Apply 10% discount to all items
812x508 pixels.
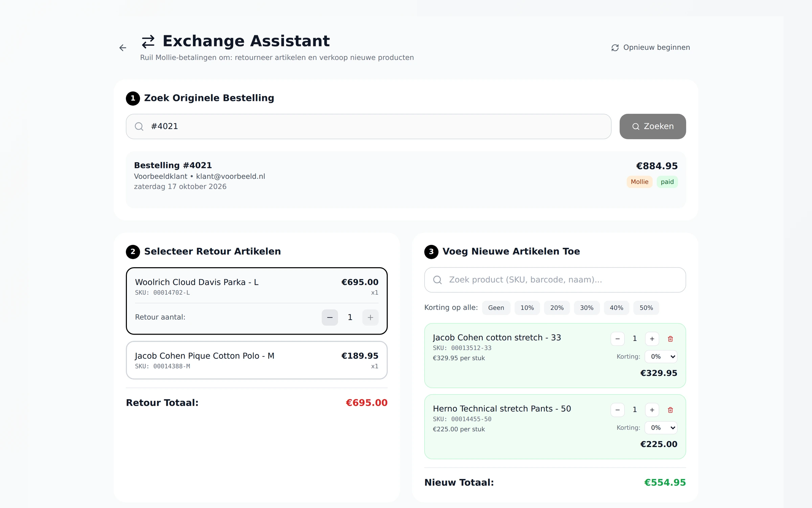click(527, 308)
